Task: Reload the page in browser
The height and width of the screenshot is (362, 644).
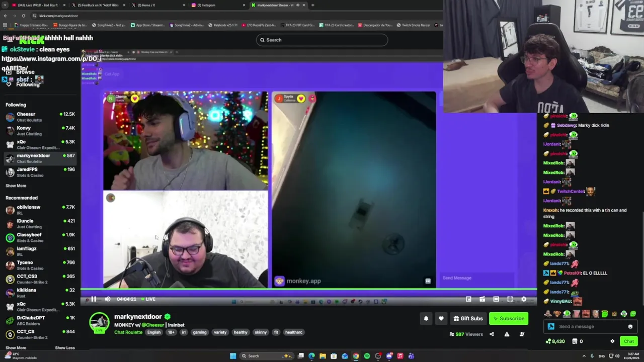Action: coord(23,16)
